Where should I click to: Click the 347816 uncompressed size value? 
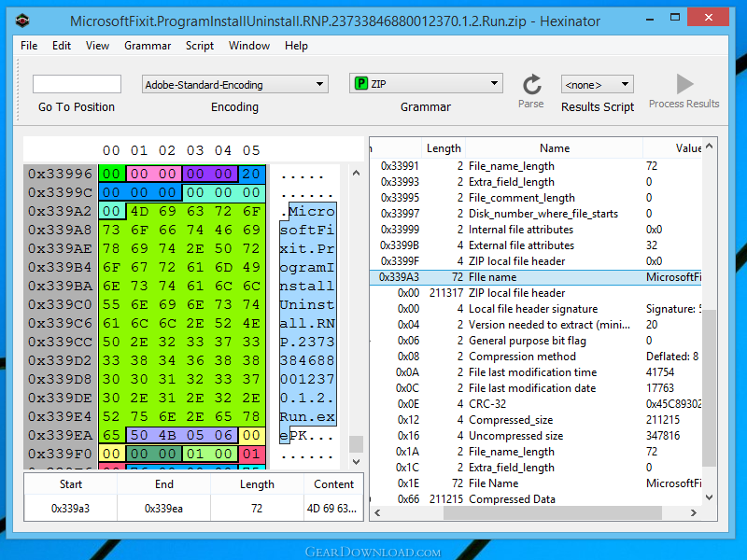point(663,436)
